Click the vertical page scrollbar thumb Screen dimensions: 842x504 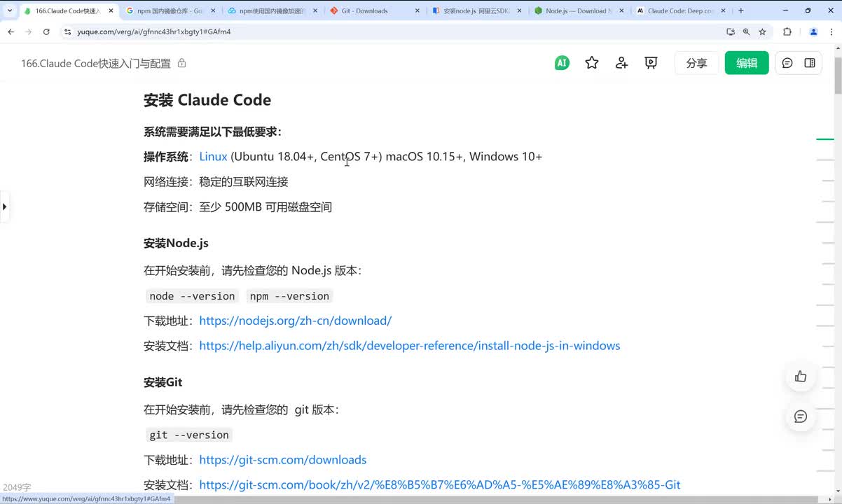[x=838, y=76]
